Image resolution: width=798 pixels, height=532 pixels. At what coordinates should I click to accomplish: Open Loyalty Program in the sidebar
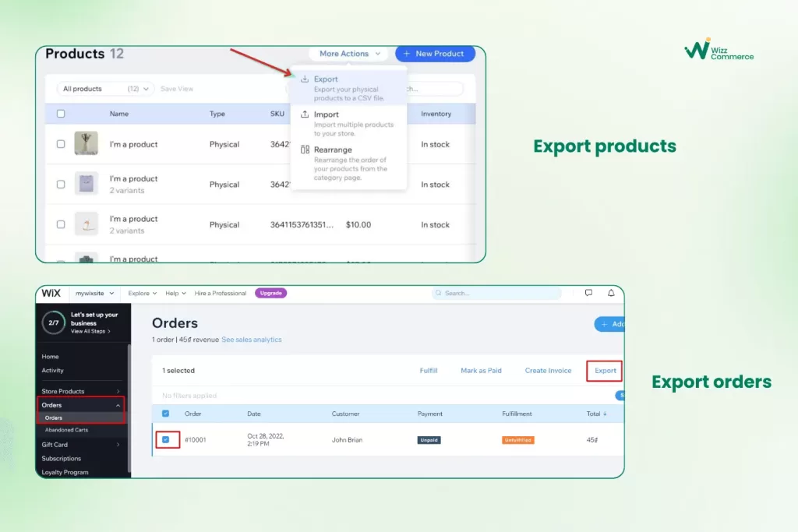coord(65,472)
